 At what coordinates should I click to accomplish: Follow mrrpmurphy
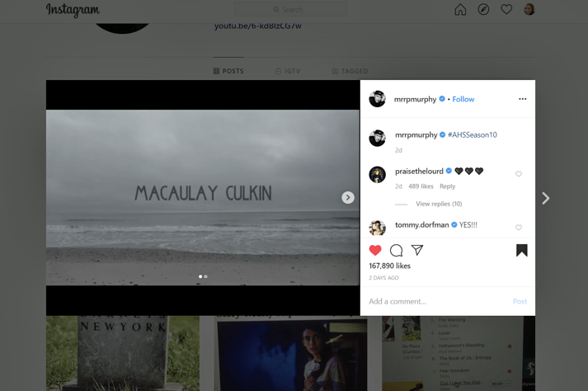click(x=463, y=99)
